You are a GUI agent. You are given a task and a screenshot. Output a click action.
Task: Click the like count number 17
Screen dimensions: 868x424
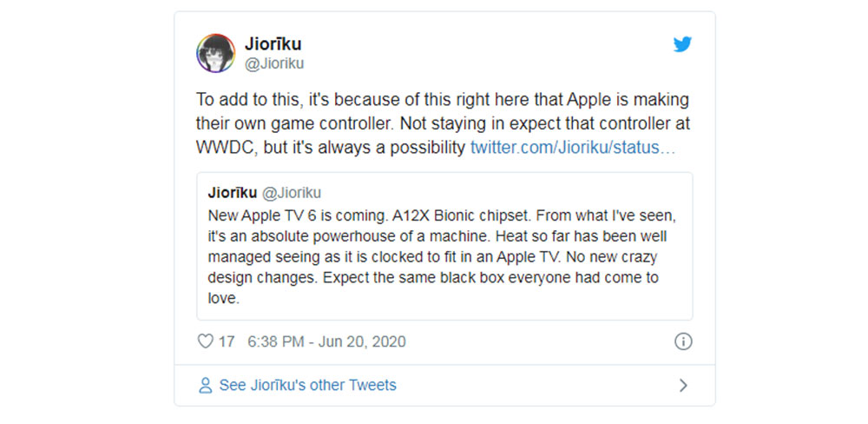point(227,341)
